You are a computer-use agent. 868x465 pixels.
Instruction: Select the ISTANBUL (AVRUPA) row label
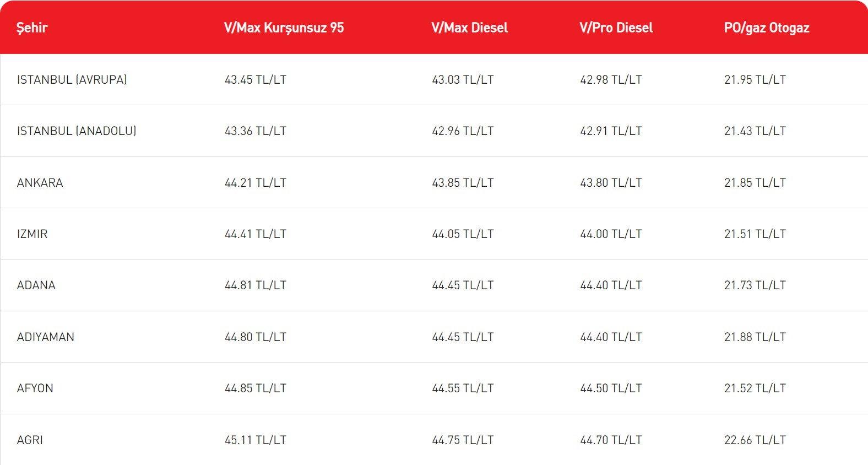point(72,79)
